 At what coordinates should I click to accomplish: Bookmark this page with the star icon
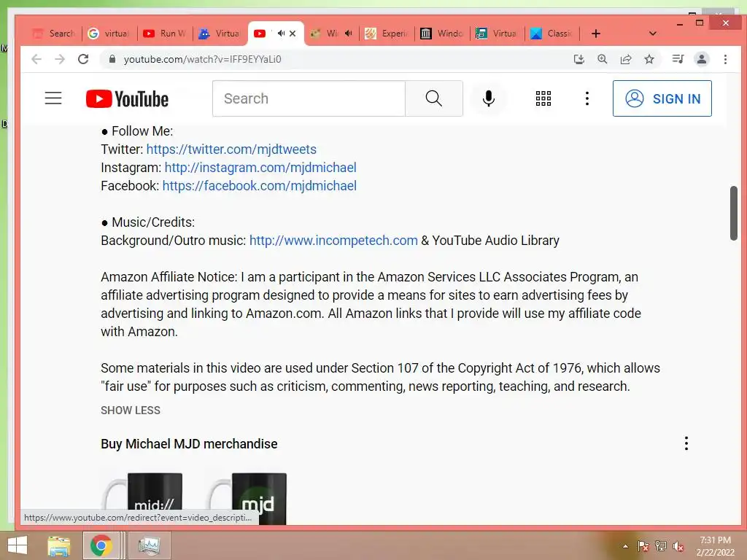649,59
